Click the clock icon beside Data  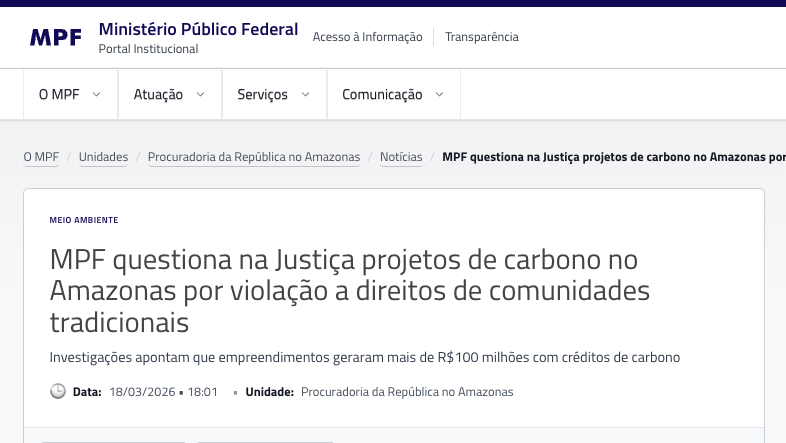click(58, 391)
